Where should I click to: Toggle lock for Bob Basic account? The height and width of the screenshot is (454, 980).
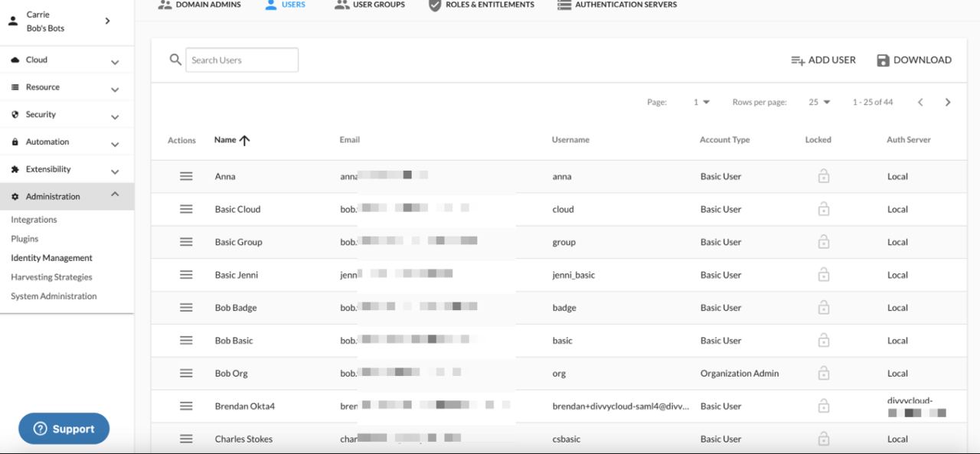click(x=824, y=341)
